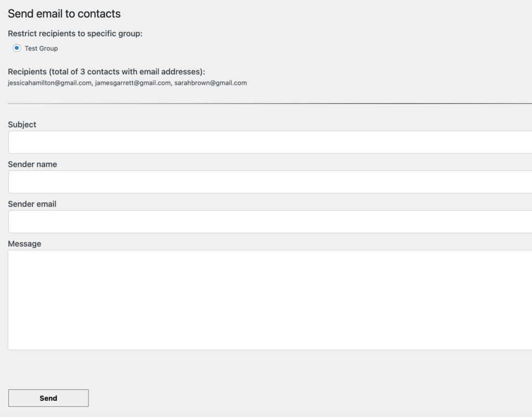Click the blank area between Message box and Send

[x=270, y=370]
